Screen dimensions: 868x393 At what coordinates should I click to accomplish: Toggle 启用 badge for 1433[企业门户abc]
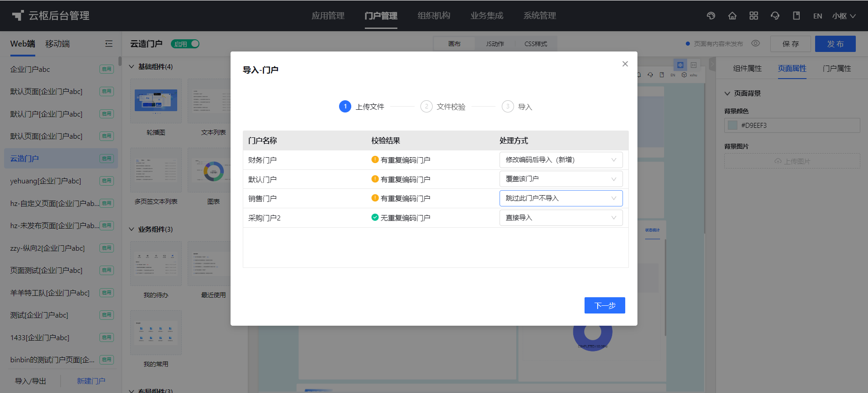pyautogui.click(x=107, y=337)
